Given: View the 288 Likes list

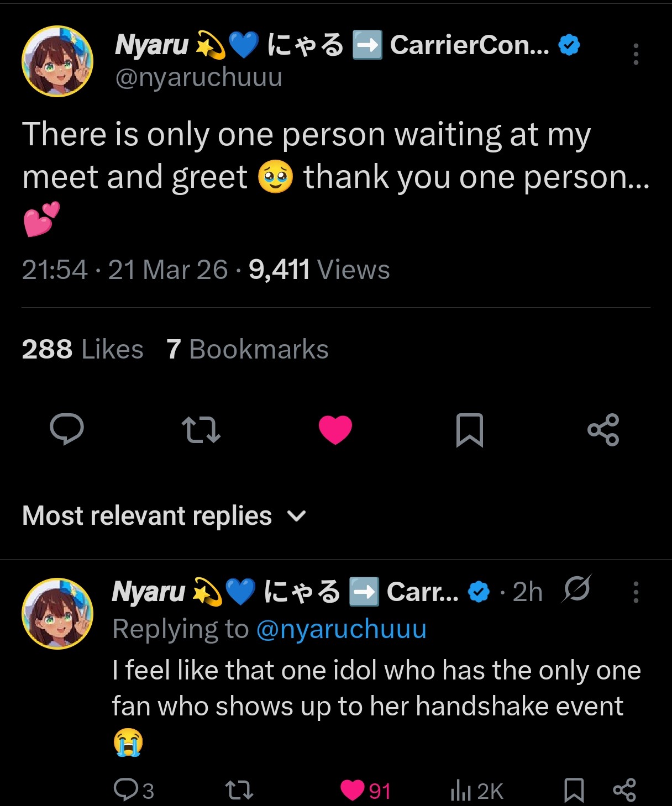Looking at the screenshot, I should click(x=82, y=349).
